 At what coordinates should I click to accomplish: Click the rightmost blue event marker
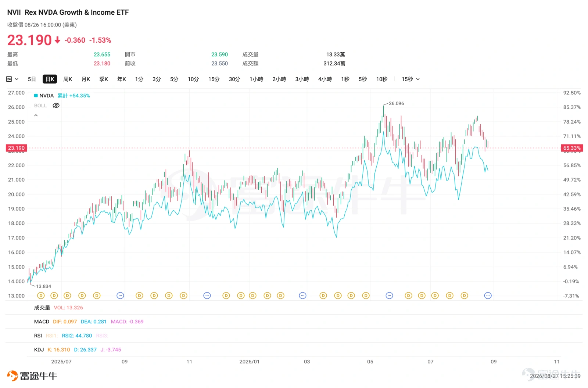[x=488, y=296]
